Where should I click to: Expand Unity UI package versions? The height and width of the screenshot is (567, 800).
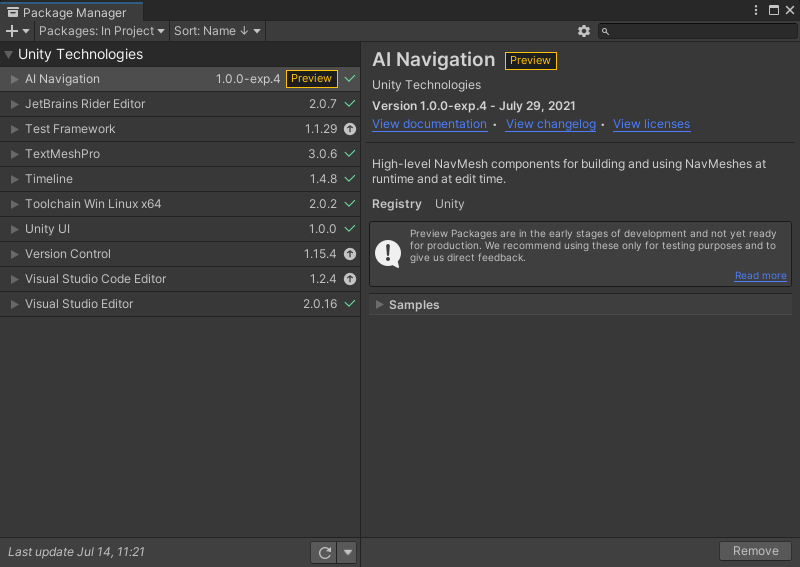click(x=15, y=229)
